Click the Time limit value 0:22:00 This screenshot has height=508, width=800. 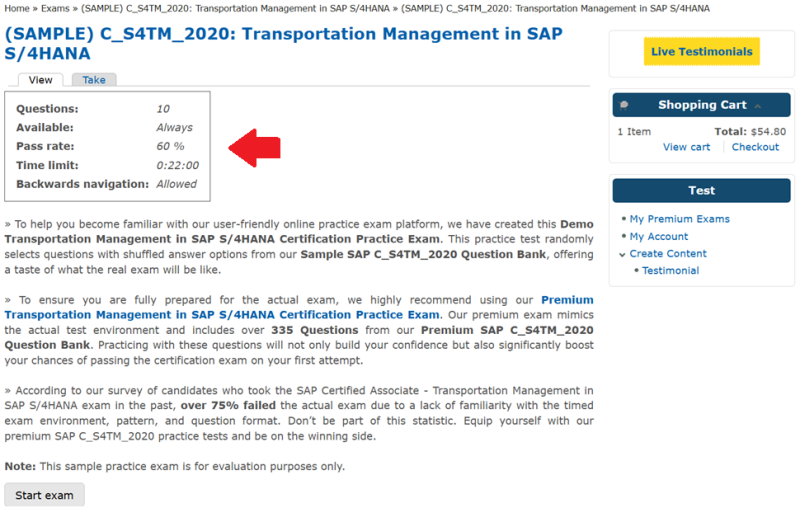178,165
